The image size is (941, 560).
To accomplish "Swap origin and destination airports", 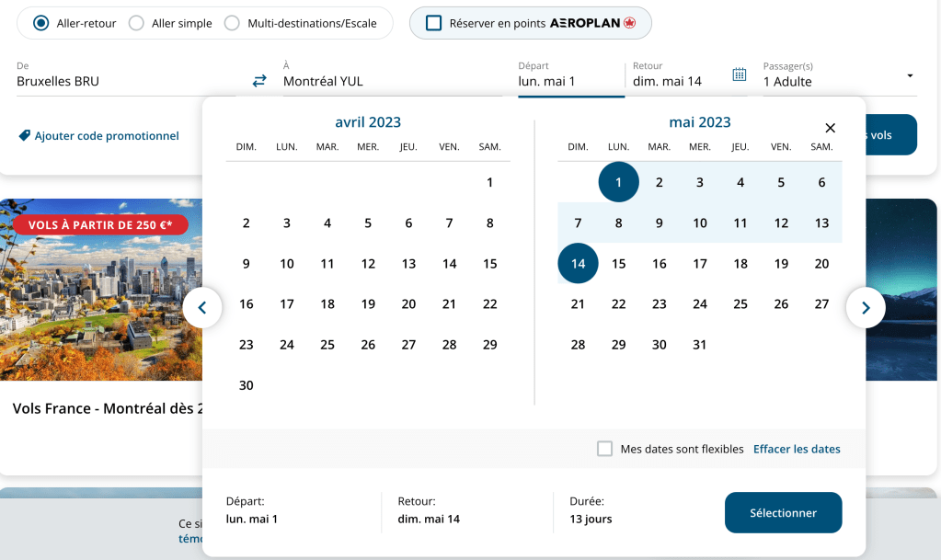I will pyautogui.click(x=259, y=81).
